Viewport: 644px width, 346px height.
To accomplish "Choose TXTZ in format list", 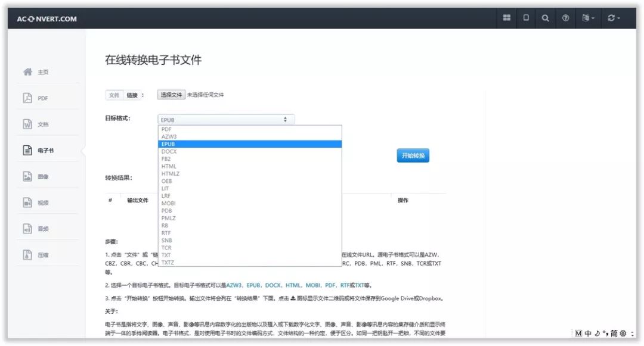I will point(250,263).
